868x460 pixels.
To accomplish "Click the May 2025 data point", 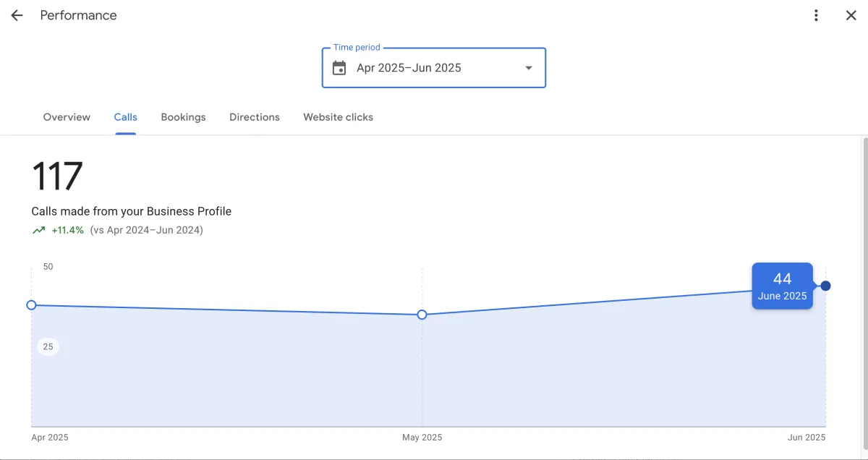I will [422, 315].
